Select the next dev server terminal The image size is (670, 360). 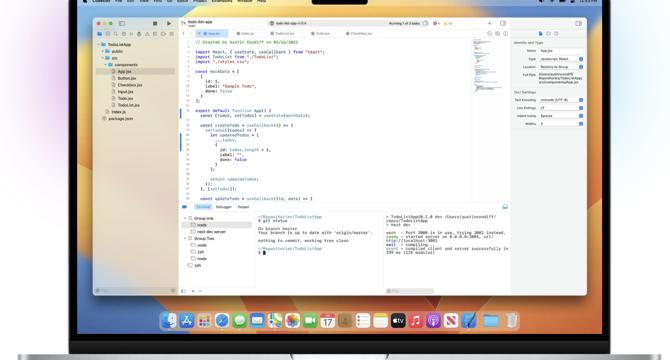click(211, 231)
